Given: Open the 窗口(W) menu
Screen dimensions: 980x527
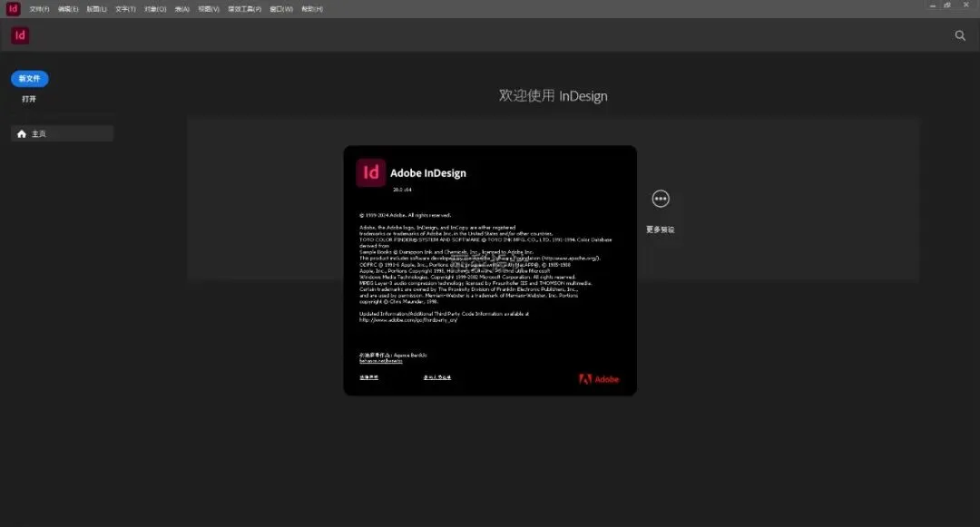Looking at the screenshot, I should click(281, 9).
